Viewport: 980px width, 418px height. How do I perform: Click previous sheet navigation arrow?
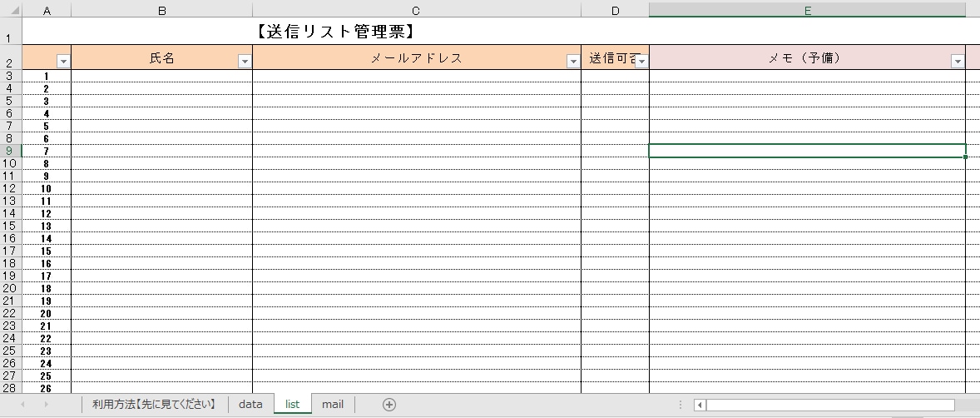click(22, 404)
